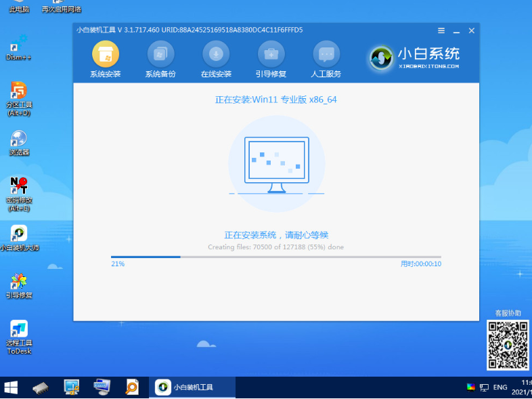Open 引导修复 desktop shortcut
532x399 pixels.
coord(18,285)
